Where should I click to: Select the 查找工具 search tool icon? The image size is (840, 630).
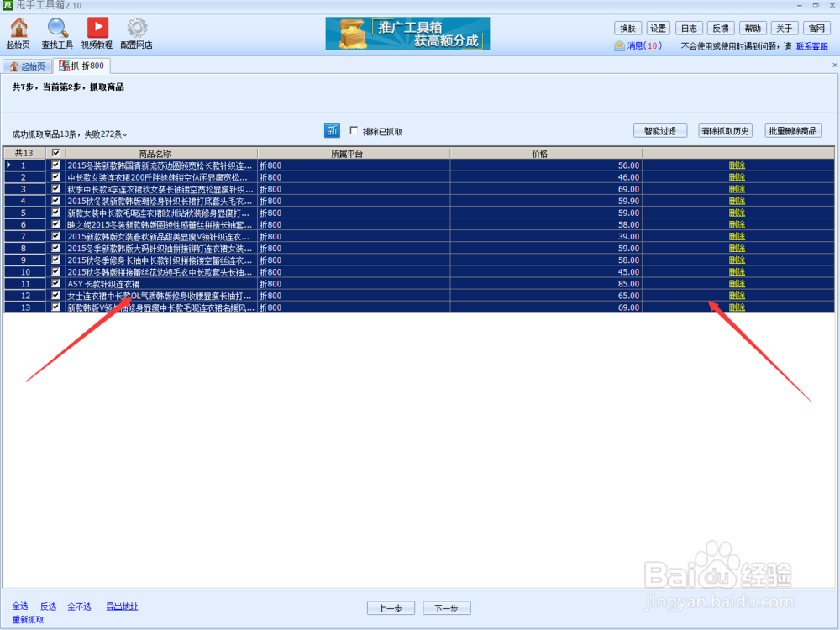point(56,33)
